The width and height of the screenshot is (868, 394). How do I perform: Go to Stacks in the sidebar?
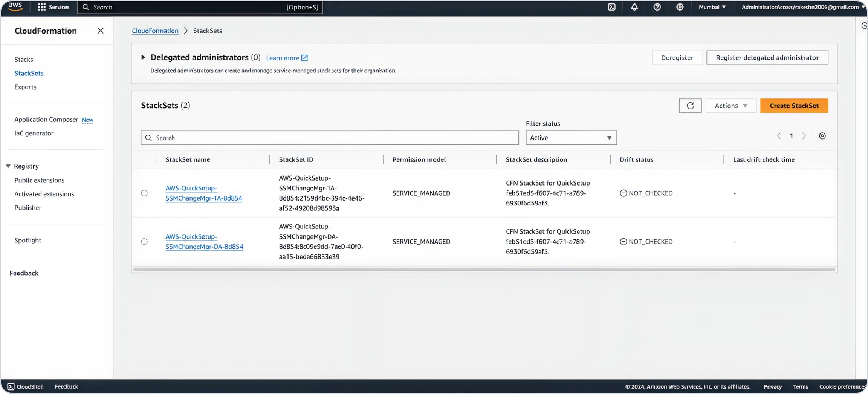[x=24, y=60]
